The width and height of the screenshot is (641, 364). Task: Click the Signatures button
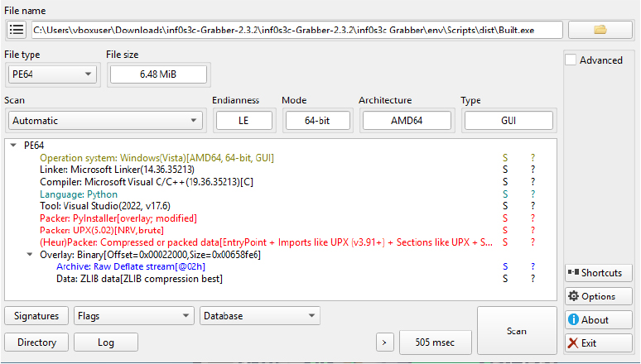[x=36, y=316]
